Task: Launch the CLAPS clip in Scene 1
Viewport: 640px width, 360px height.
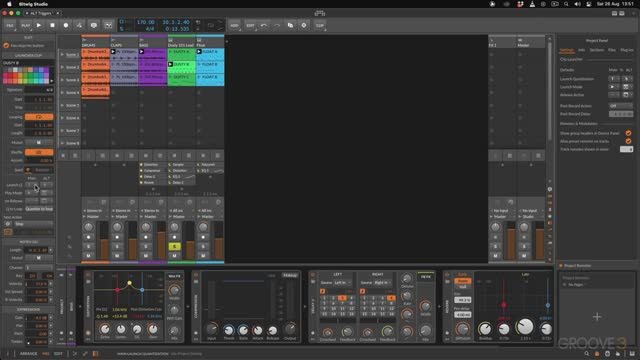Action: pos(113,52)
